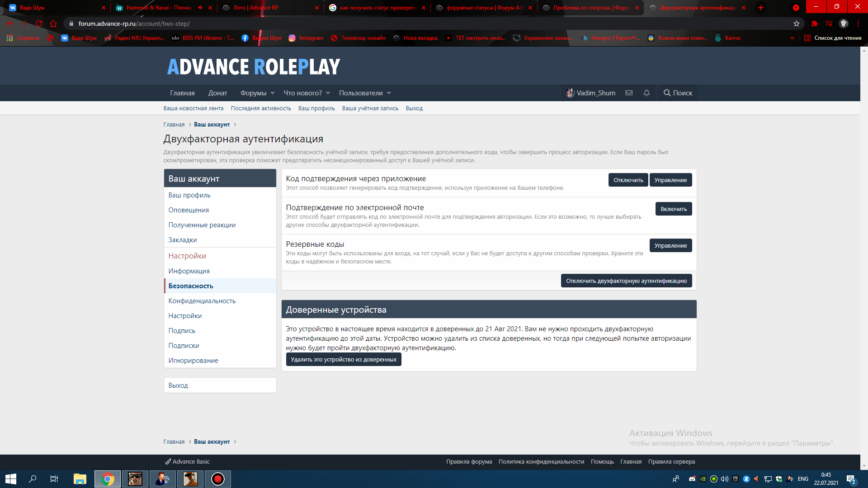Open new browser tab plus icon
Image resolution: width=868 pixels, height=488 pixels.
(761, 8)
